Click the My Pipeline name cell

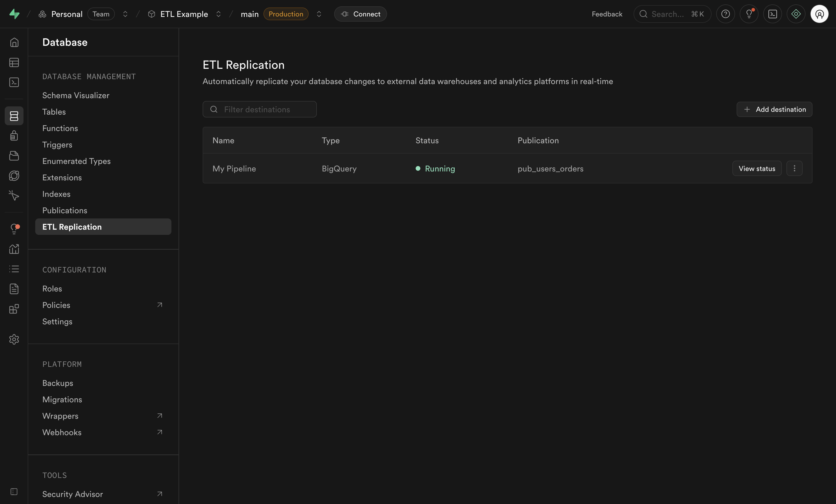pyautogui.click(x=234, y=169)
